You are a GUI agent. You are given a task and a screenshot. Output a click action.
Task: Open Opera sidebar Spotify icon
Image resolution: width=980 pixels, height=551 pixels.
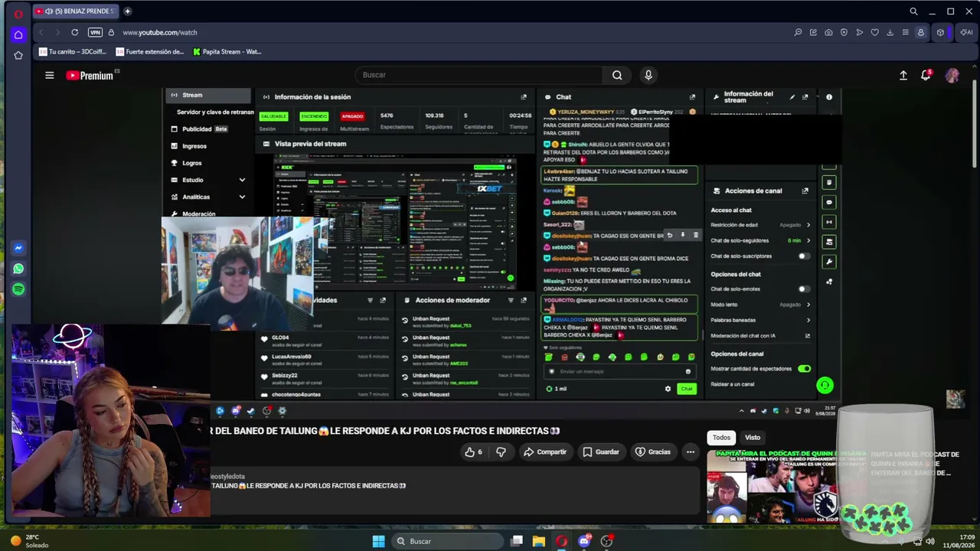18,289
